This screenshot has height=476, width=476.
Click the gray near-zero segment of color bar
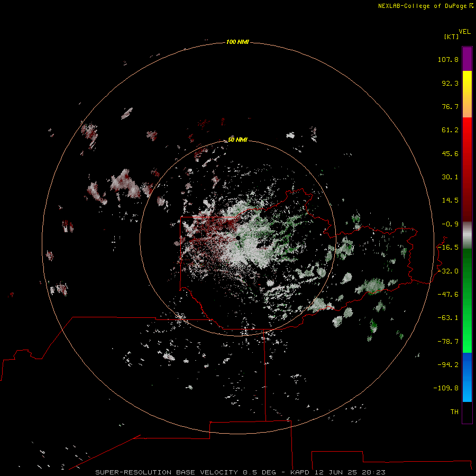pos(467,235)
